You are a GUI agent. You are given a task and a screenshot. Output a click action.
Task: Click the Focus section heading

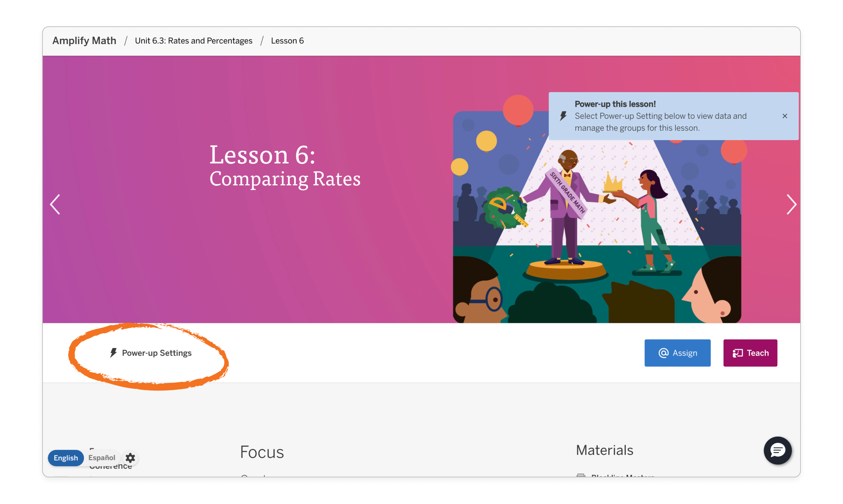pos(262,452)
